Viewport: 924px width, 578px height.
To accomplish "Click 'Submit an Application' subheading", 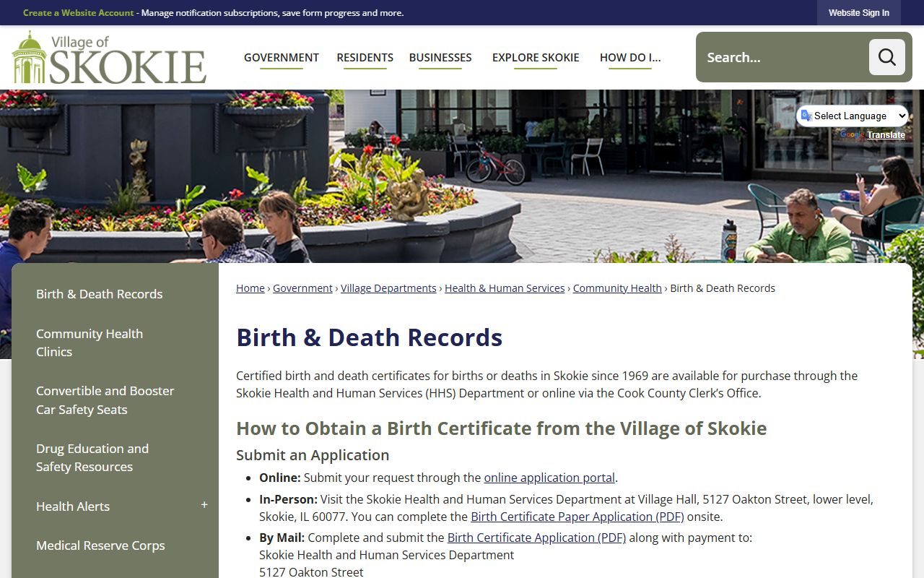I will coord(313,455).
